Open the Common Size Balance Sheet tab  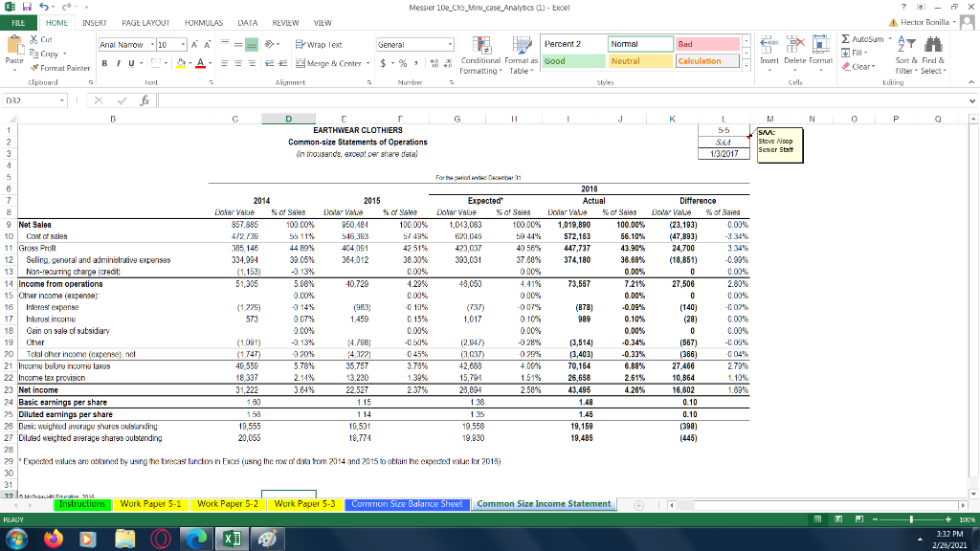[x=406, y=503]
